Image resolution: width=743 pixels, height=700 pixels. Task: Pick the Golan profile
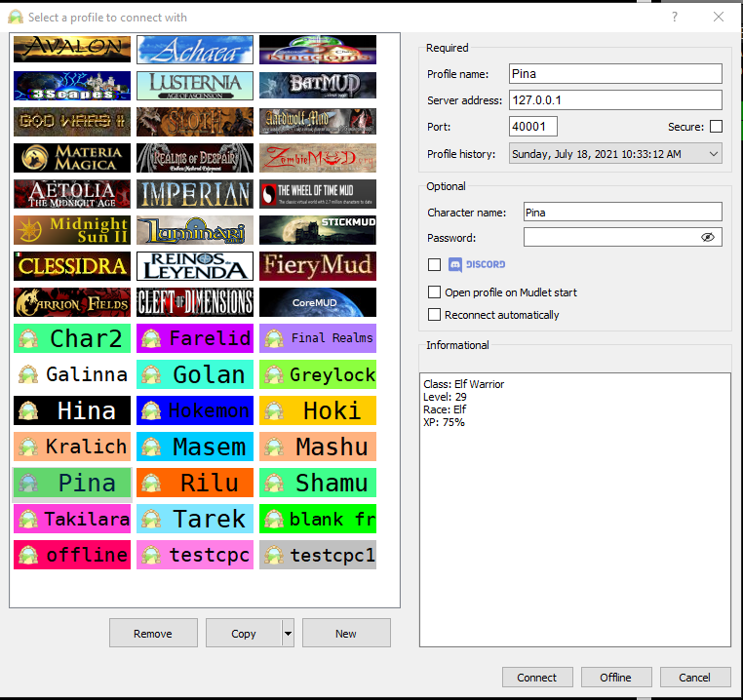(x=195, y=374)
